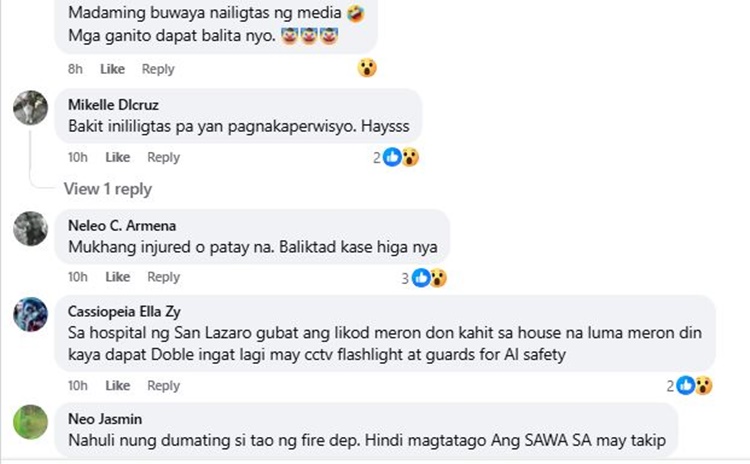The height and width of the screenshot is (464, 750).
Task: Reply to the 8h-old comment
Action: [158, 69]
